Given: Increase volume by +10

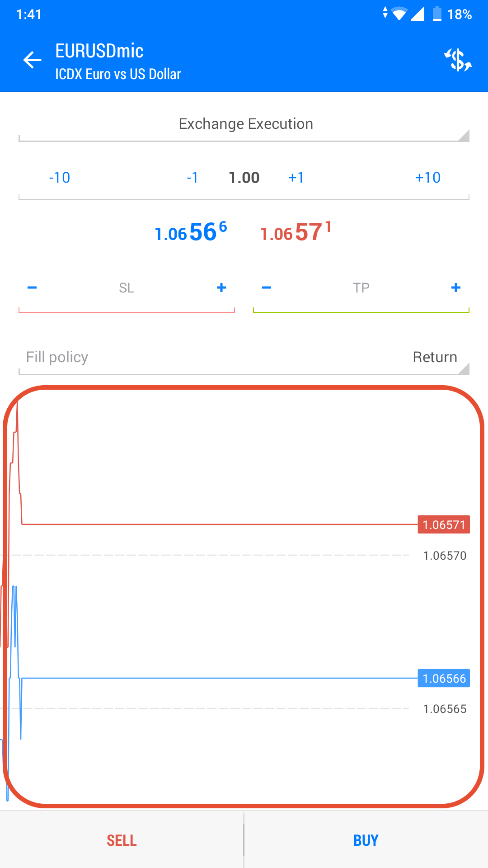Looking at the screenshot, I should [428, 178].
